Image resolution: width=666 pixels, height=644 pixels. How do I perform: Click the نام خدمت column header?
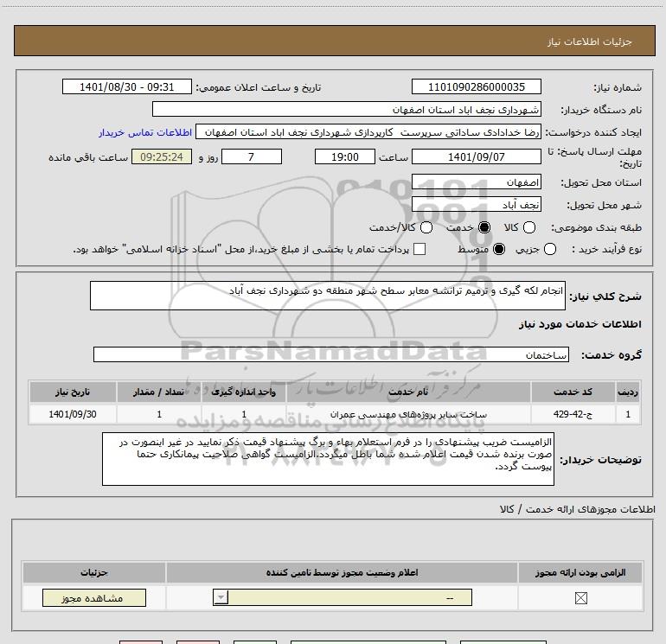408,392
